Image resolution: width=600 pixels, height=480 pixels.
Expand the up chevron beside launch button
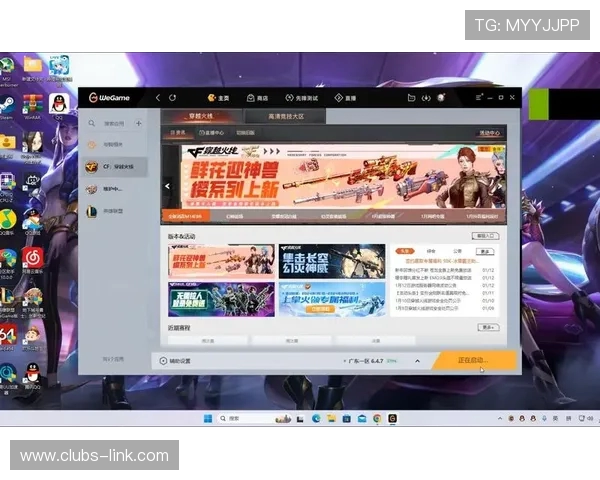point(417,360)
